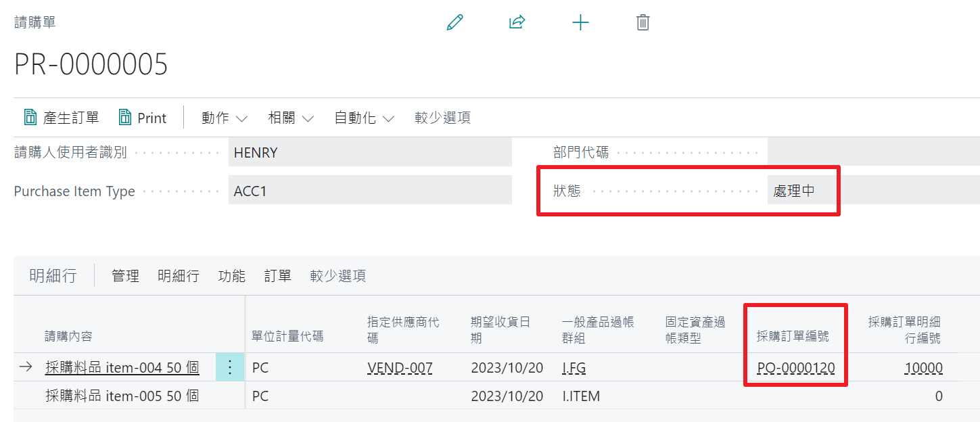Click the 採購訂單明細行編號 column header
Image resolution: width=980 pixels, height=422 pixels.
coord(904,329)
